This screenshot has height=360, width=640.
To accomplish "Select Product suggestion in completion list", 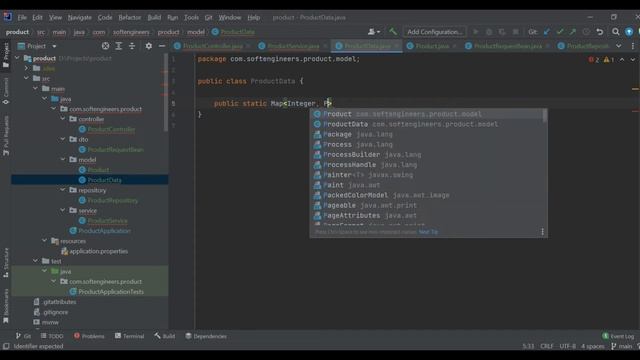I will pos(427,114).
